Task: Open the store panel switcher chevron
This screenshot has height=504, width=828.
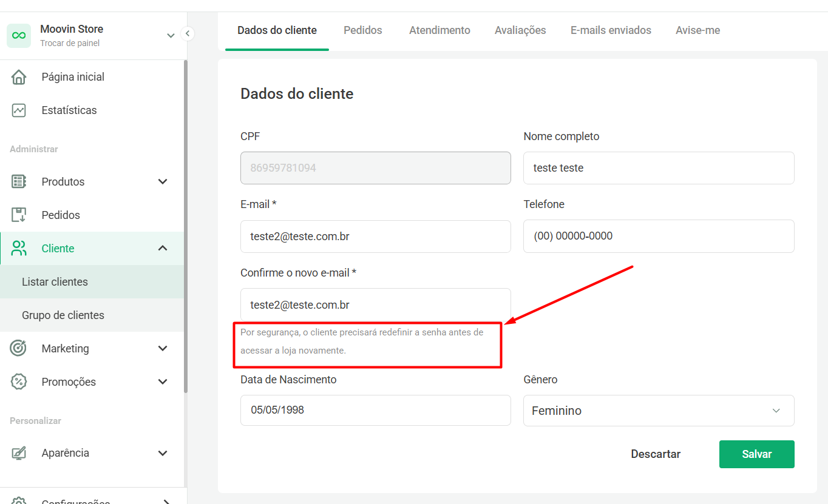Action: click(x=171, y=36)
